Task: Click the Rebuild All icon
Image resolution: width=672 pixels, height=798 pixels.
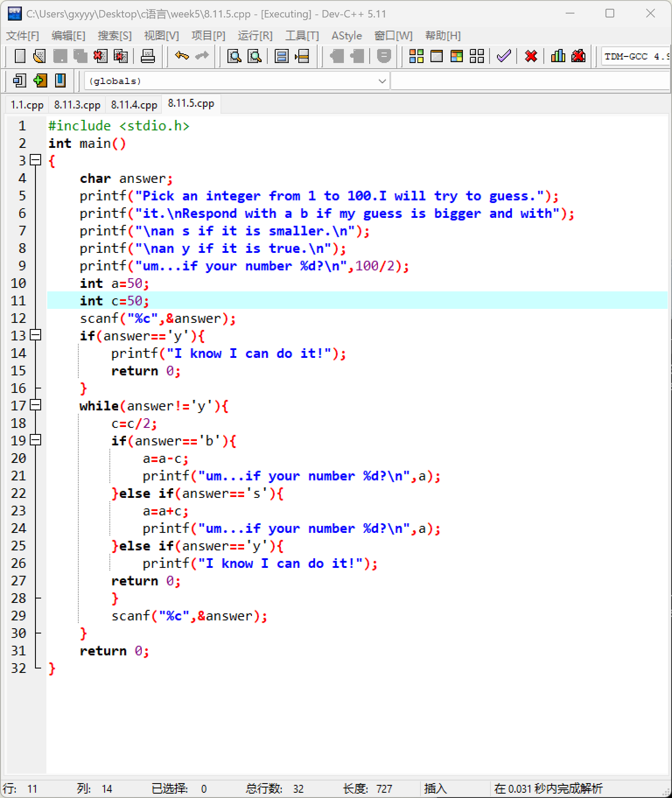Action: pos(477,56)
